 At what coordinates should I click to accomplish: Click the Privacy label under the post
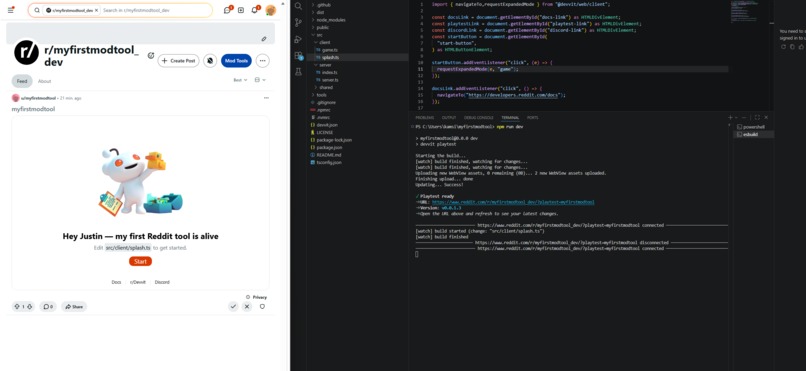click(x=260, y=297)
